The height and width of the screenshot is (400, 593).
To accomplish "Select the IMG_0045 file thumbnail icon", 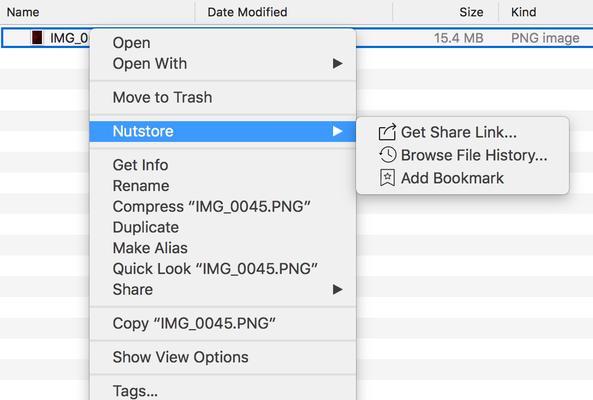I will coord(37,37).
